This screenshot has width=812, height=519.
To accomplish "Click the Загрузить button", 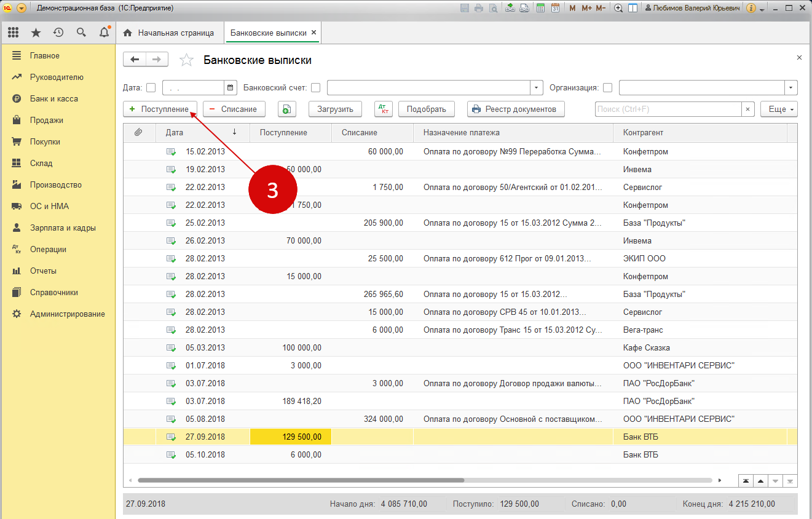I will pos(335,109).
